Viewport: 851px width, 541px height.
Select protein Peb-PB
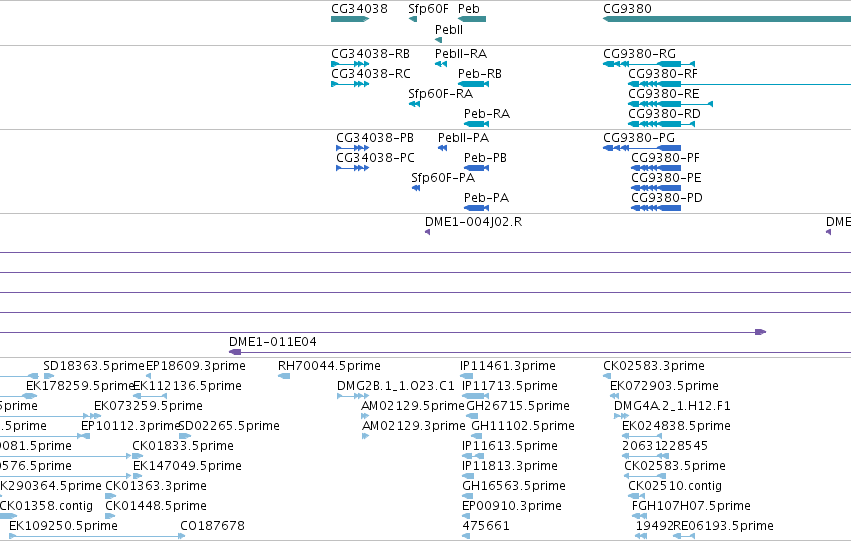click(x=485, y=158)
